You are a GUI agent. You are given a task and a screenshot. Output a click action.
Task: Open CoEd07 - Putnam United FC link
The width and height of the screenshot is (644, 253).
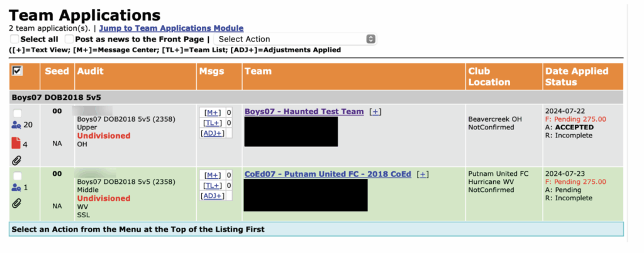(x=327, y=175)
